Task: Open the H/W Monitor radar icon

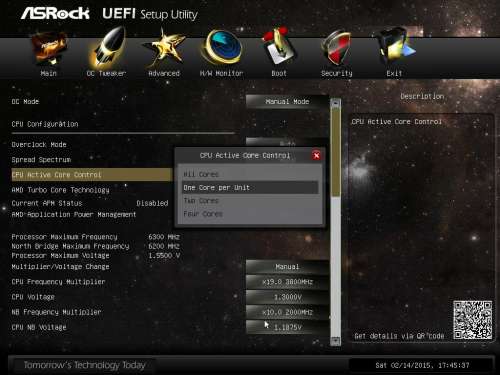Action: 222,47
